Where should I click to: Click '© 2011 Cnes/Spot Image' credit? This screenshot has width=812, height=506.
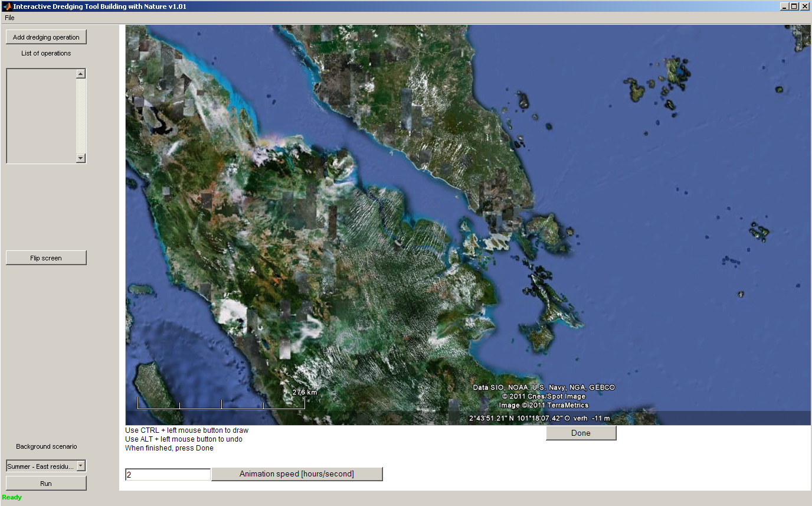543,396
